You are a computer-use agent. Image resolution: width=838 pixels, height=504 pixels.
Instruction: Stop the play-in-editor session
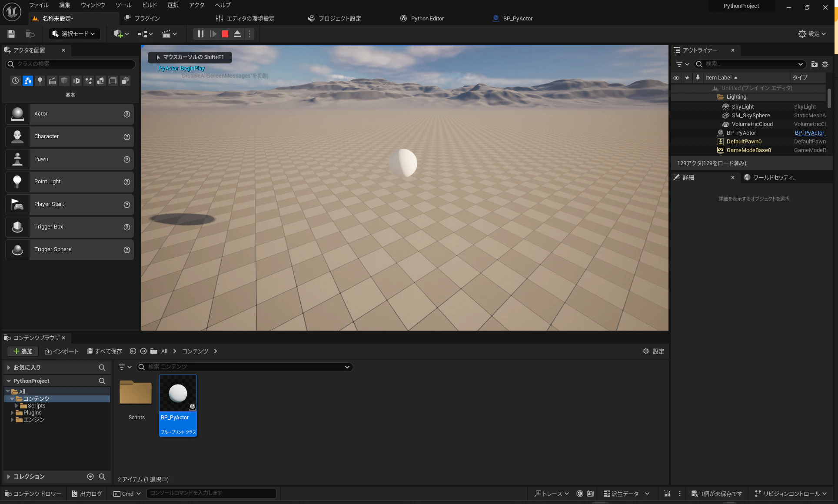[x=225, y=34]
